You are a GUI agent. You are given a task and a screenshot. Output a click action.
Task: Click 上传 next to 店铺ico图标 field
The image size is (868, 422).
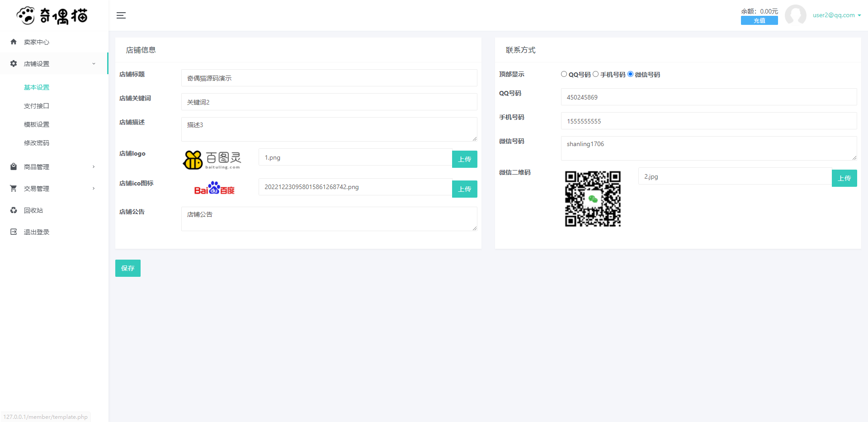click(465, 189)
